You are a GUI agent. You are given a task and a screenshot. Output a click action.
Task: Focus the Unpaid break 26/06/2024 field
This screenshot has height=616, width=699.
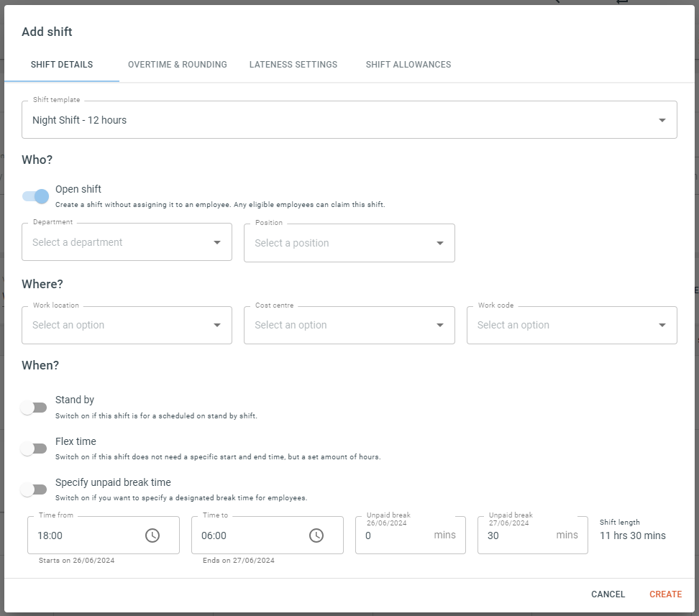[x=410, y=535]
